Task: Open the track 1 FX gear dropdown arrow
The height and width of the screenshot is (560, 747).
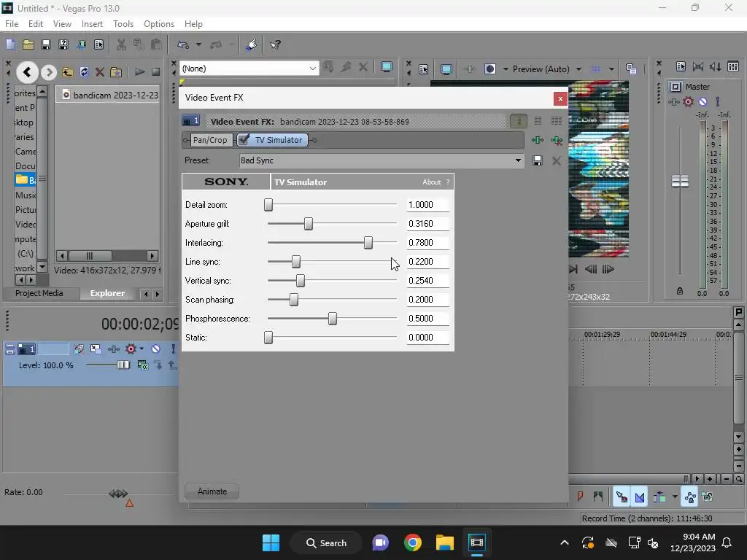Action: 142,349
